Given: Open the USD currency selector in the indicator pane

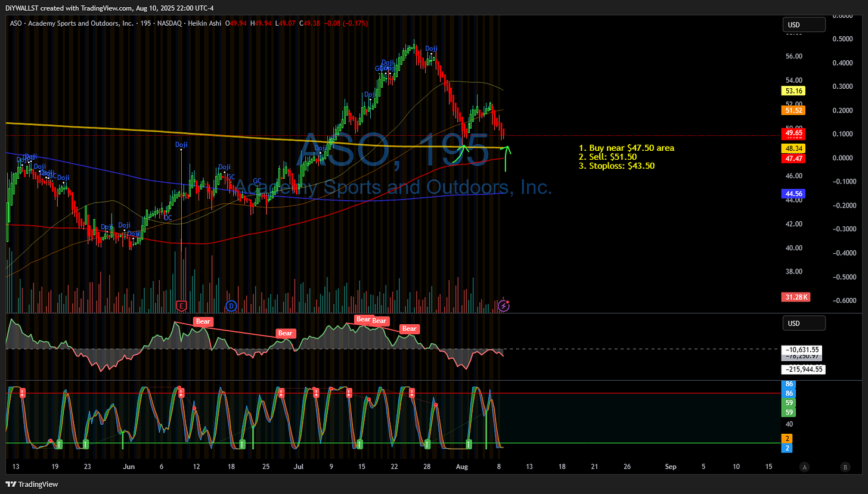Looking at the screenshot, I should point(804,323).
